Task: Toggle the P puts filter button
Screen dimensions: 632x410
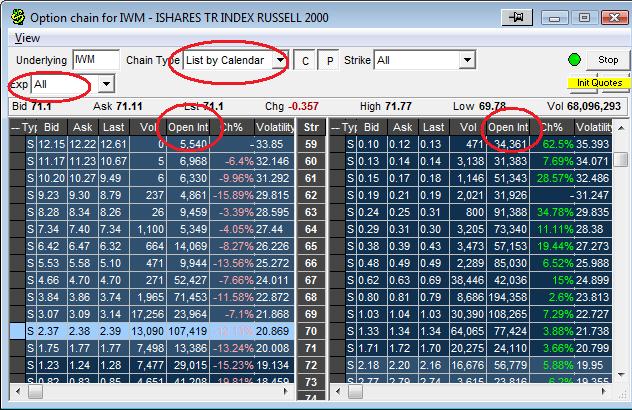Action: pyautogui.click(x=330, y=60)
